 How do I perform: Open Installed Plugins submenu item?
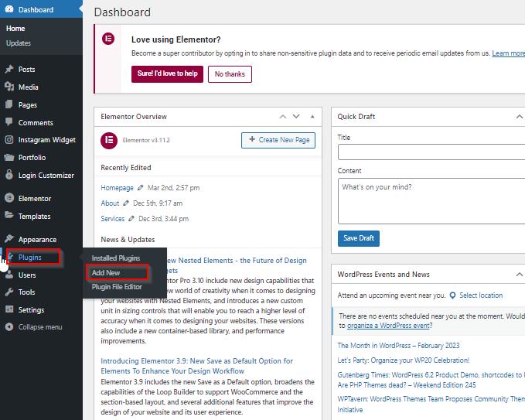pos(116,258)
